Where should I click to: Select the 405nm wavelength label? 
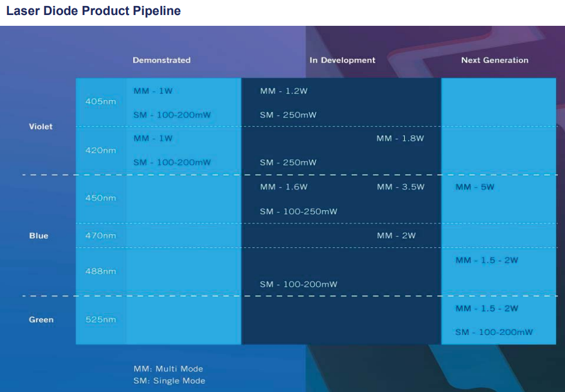click(x=100, y=101)
